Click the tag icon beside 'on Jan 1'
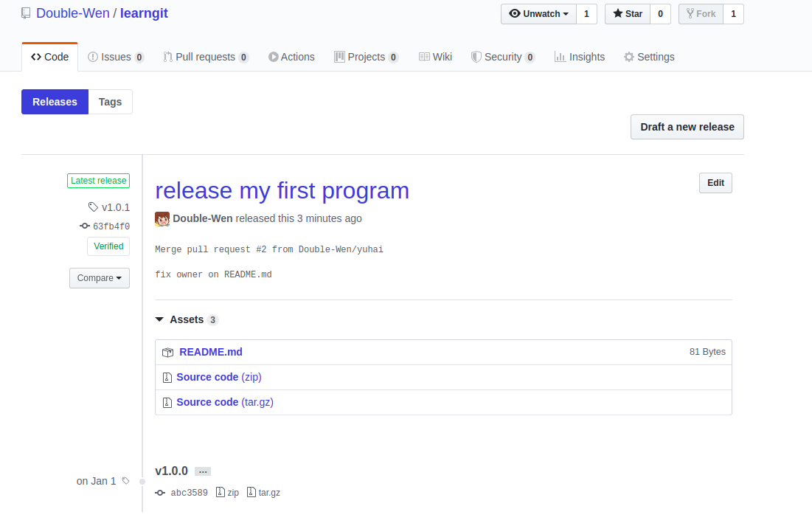 coord(124,480)
